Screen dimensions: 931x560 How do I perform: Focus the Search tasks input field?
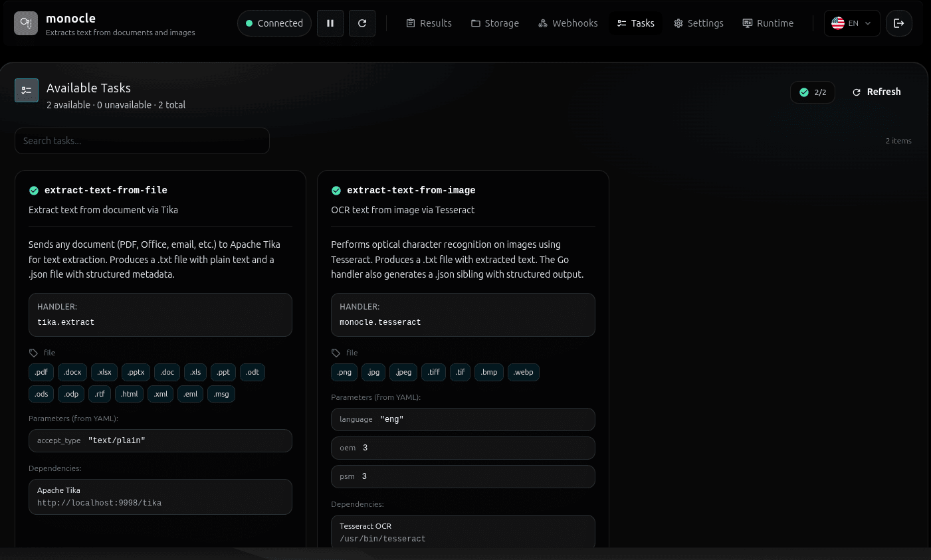pyautogui.click(x=142, y=141)
